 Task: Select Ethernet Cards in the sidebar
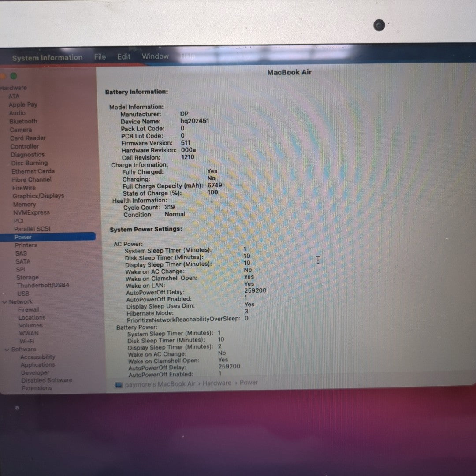pos(33,171)
